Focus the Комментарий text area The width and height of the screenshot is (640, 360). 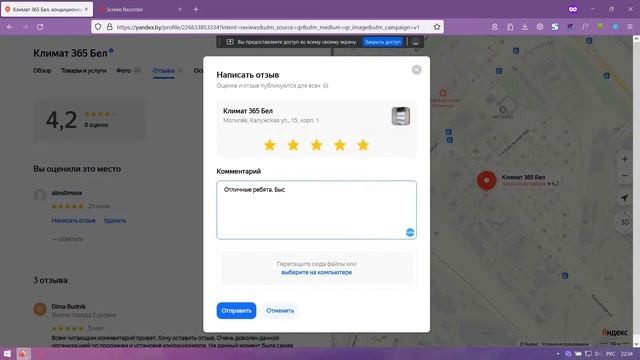[316, 210]
